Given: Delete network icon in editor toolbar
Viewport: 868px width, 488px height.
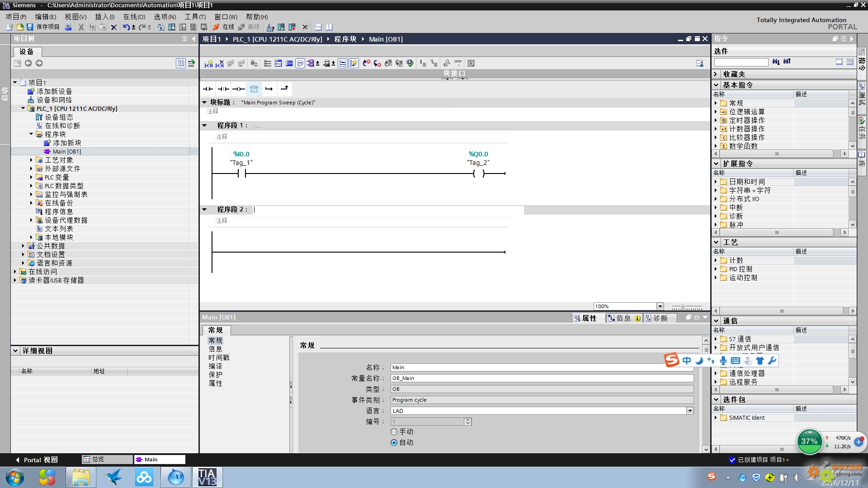Looking at the screenshot, I should (x=220, y=63).
